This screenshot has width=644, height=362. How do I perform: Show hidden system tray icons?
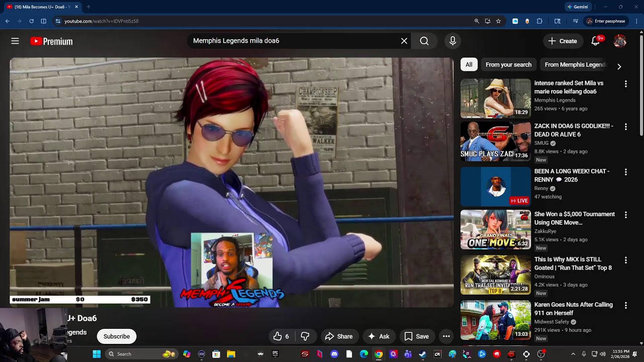pos(573,354)
